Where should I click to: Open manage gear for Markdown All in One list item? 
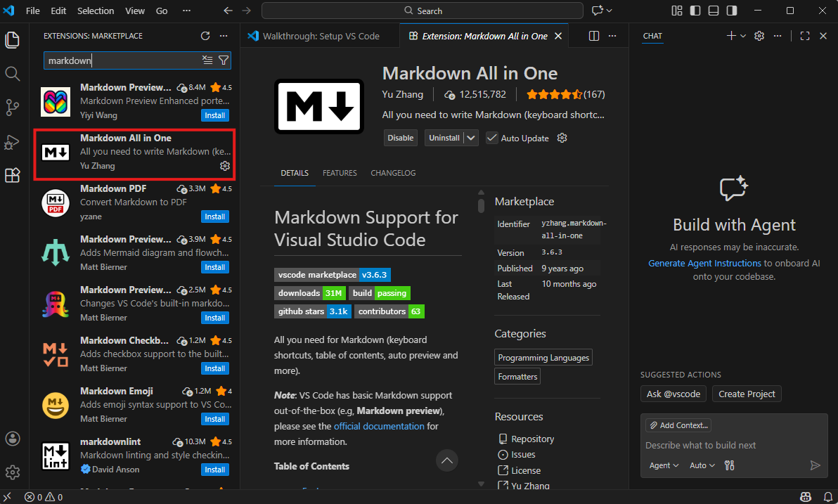(x=225, y=166)
